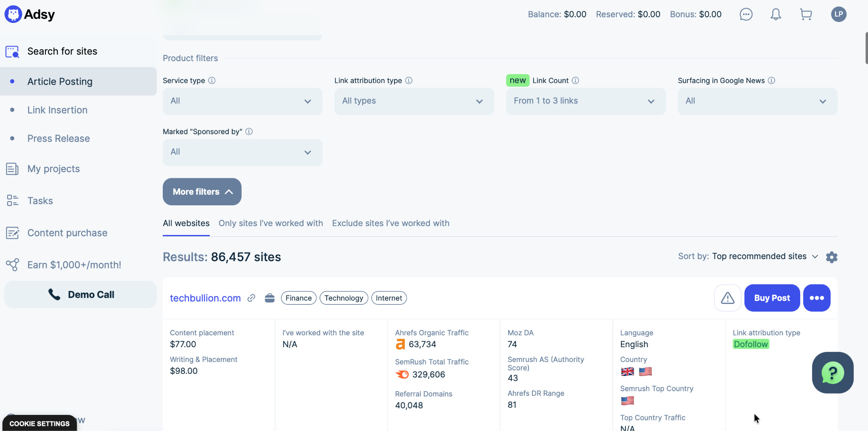
Task: Open My projects page
Action: click(x=53, y=169)
